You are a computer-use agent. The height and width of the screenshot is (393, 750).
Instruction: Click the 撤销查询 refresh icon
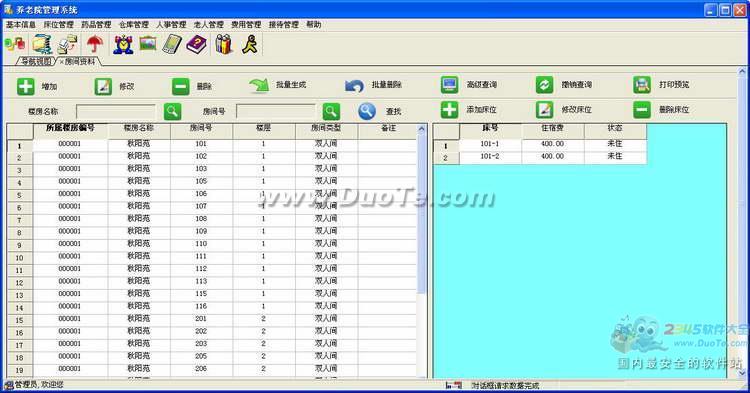coord(544,85)
